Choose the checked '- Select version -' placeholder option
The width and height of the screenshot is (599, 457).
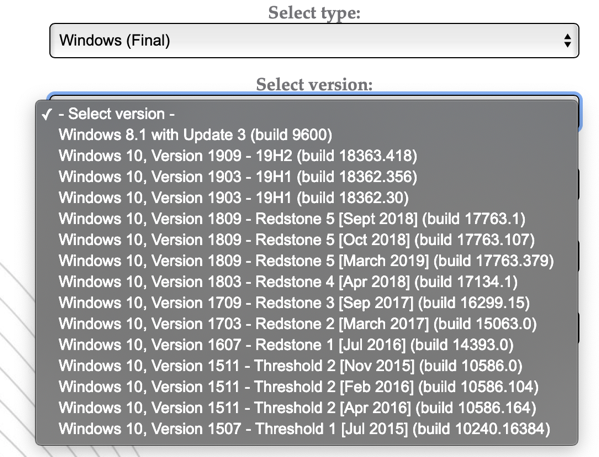pyautogui.click(x=307, y=114)
